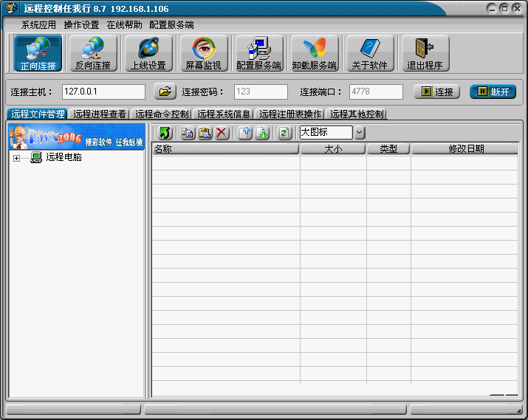Click the 正向连接 toolbar icon
The width and height of the screenshot is (528, 420).
tap(38, 53)
